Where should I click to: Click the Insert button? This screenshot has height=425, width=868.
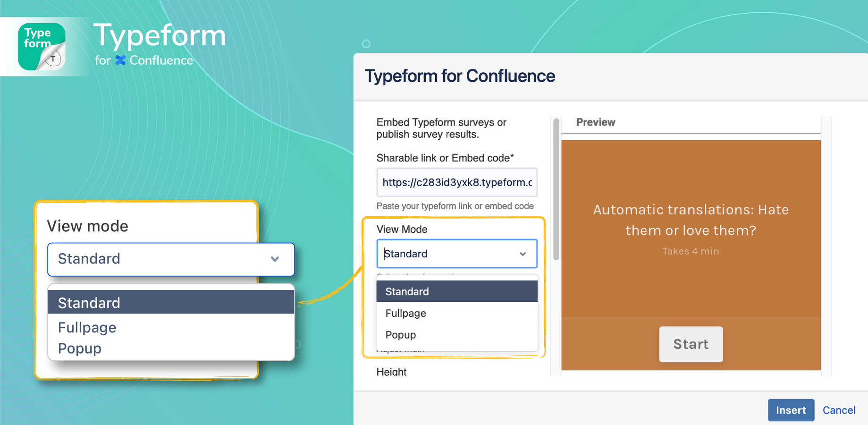[791, 410]
